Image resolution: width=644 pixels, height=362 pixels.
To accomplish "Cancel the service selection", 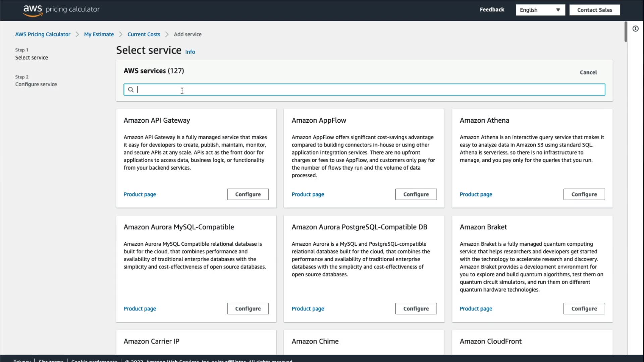I will coord(588,72).
